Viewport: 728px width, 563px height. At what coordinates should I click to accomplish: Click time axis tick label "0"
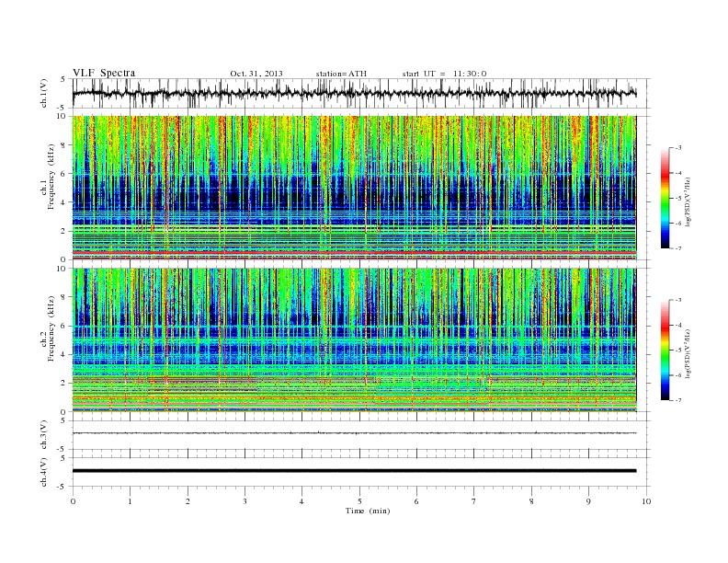coord(73,501)
